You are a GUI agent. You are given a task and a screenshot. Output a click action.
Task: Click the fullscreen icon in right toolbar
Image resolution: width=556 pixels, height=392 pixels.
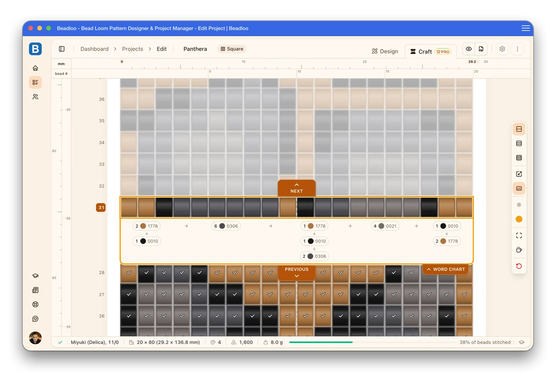(519, 235)
